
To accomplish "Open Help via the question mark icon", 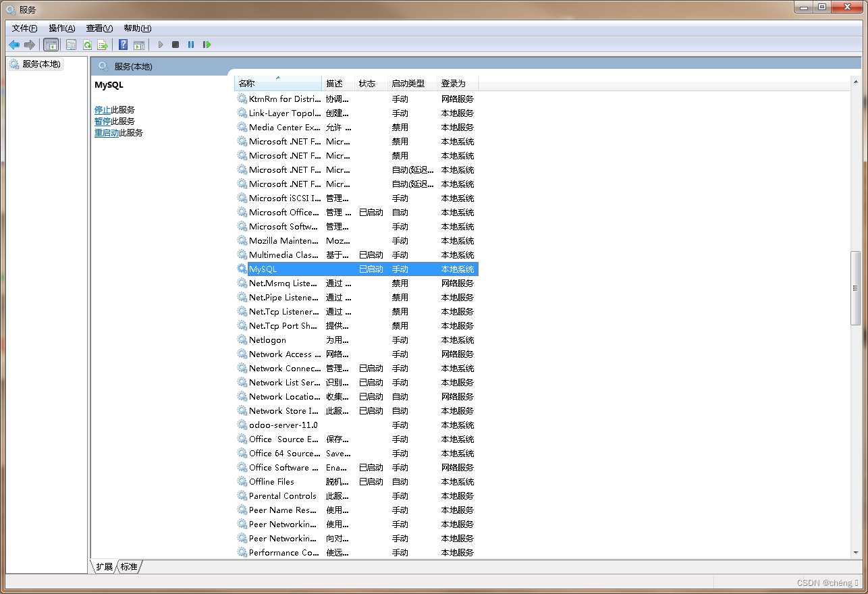I will pos(123,45).
